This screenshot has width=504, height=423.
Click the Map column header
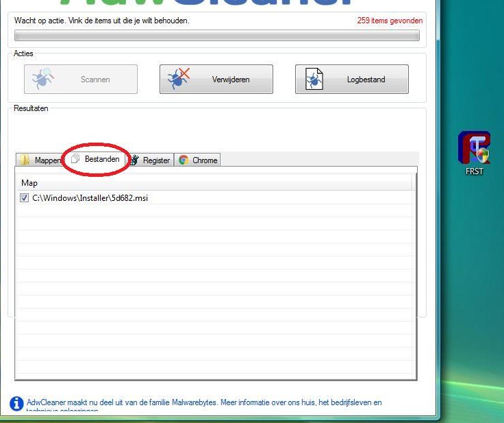coord(214,183)
